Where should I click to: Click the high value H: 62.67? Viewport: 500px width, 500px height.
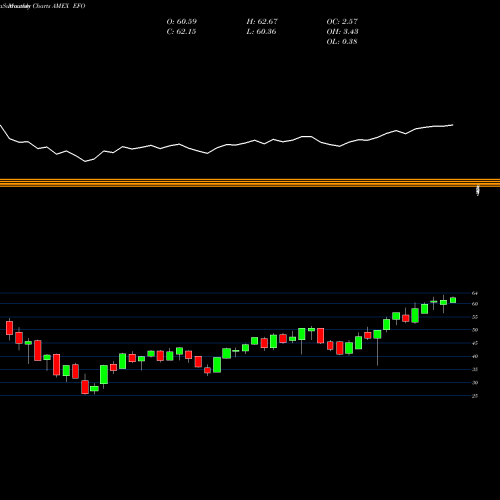point(262,22)
